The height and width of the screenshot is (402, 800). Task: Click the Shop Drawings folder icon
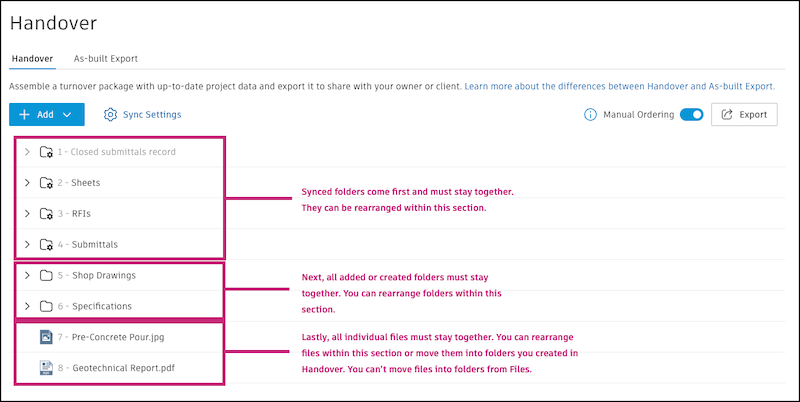pos(46,275)
